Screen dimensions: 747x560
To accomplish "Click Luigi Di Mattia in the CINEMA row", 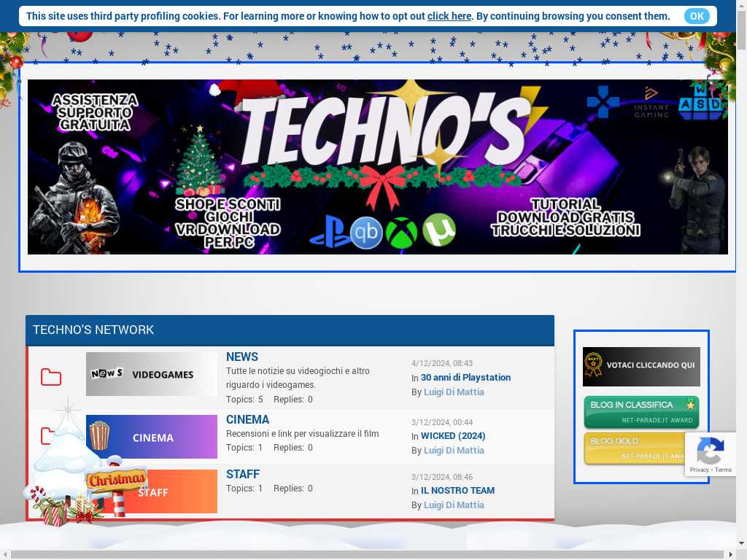I will (454, 451).
